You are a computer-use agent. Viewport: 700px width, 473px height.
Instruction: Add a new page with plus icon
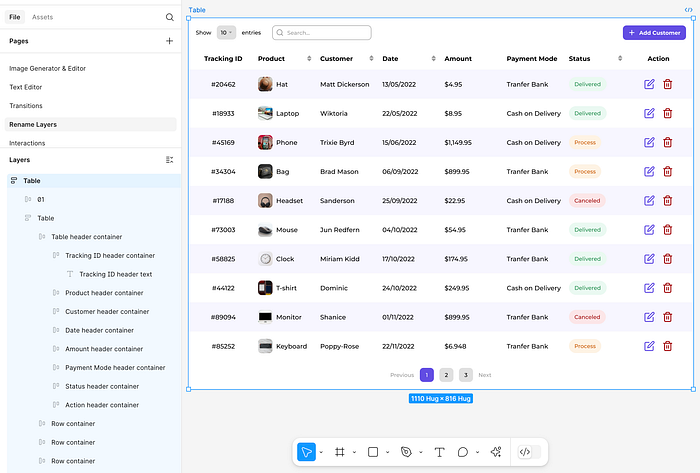(x=169, y=41)
